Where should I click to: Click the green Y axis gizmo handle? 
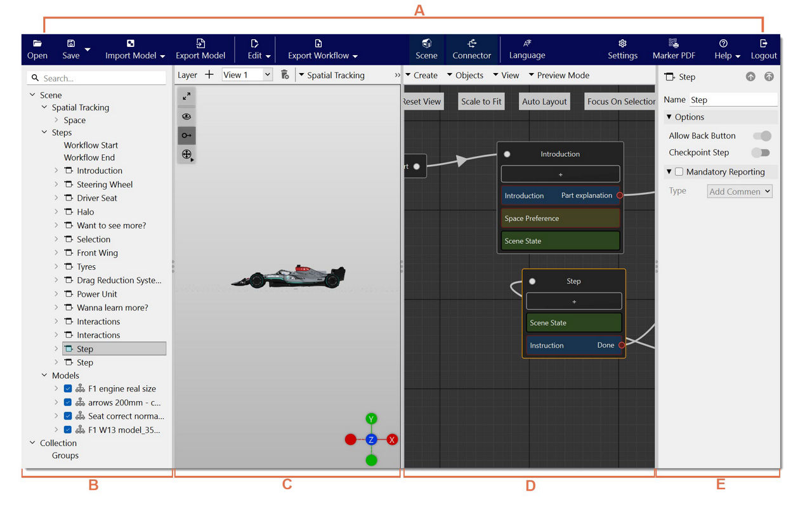coord(372,419)
